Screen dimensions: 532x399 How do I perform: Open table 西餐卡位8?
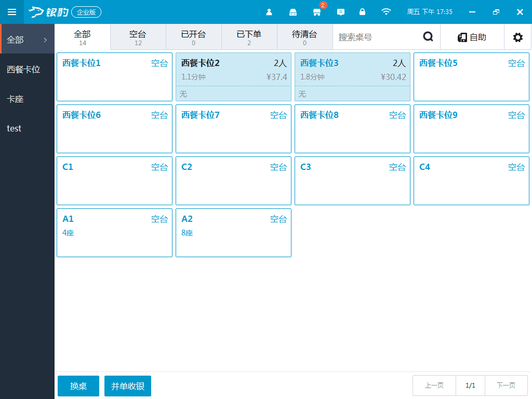pos(353,129)
